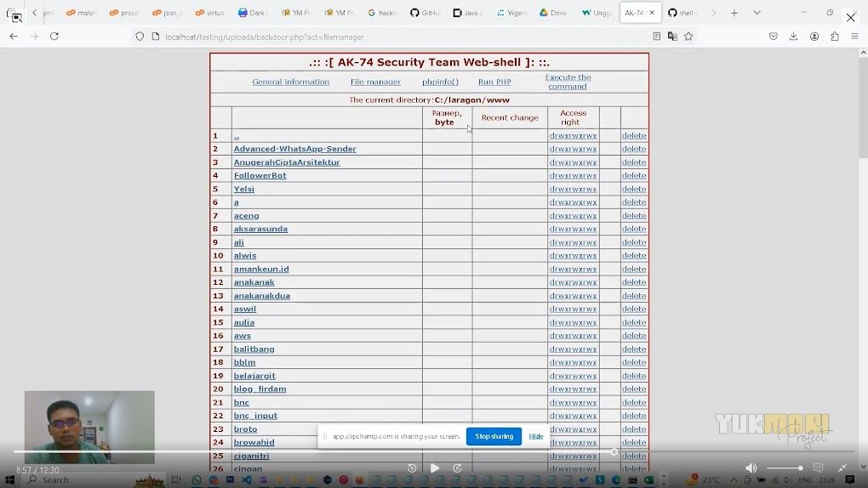Open the AnugerahCiptaArsitektur folder

click(287, 162)
